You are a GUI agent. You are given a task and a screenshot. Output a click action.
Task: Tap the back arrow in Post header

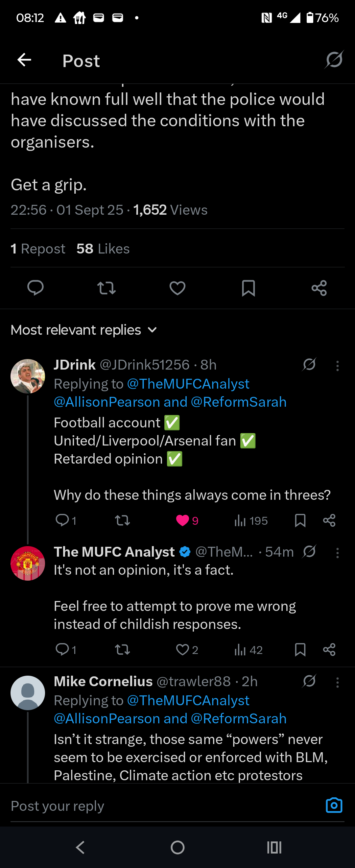(x=24, y=60)
